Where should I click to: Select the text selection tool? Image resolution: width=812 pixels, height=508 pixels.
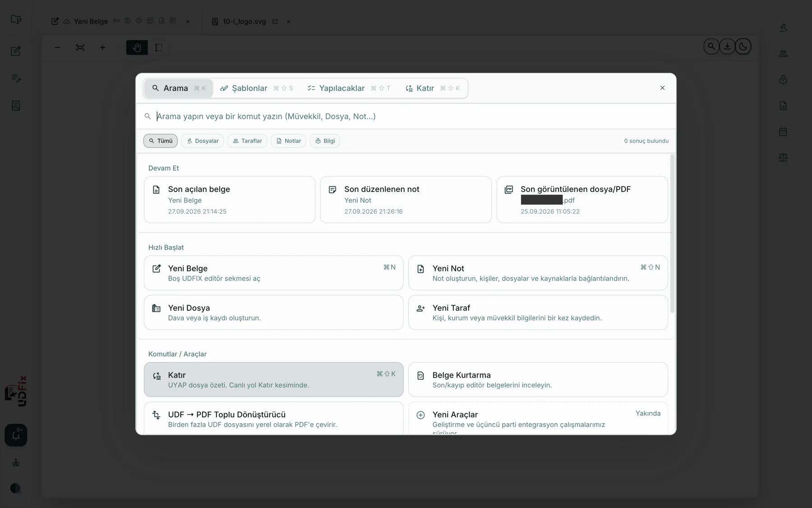click(158, 47)
